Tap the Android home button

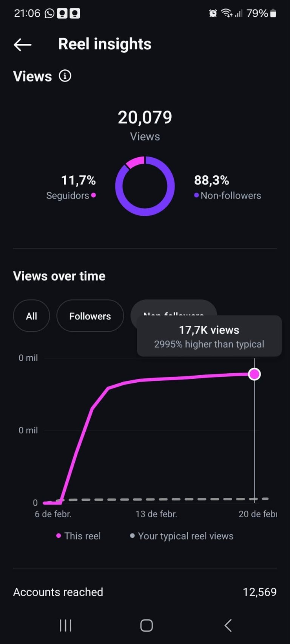[x=146, y=626]
